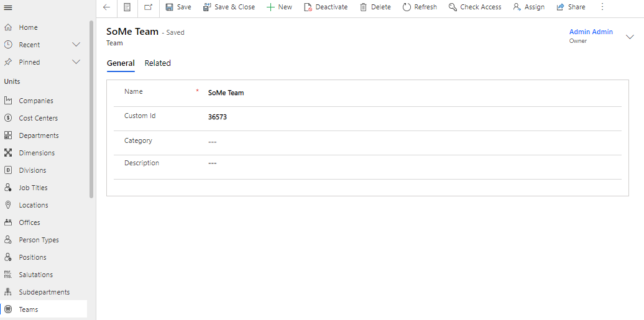Open record in new window icon
644x320 pixels.
(148, 7)
